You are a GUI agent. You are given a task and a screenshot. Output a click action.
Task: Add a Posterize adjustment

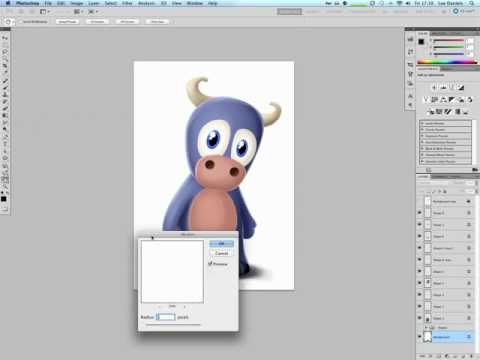439,112
